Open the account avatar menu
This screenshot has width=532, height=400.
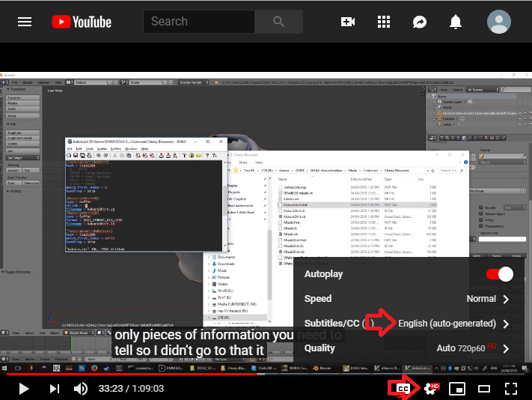pos(499,22)
